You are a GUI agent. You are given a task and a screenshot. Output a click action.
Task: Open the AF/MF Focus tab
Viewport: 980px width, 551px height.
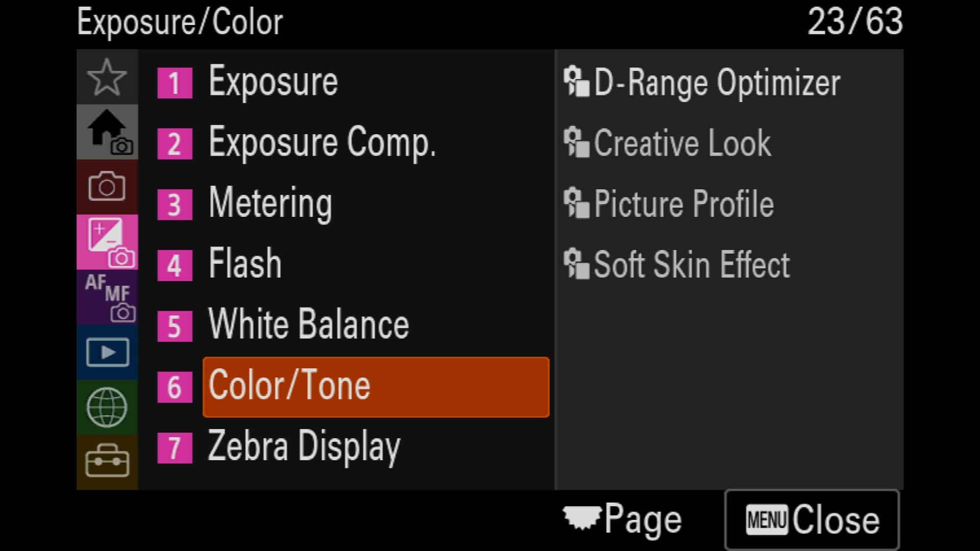(x=107, y=297)
